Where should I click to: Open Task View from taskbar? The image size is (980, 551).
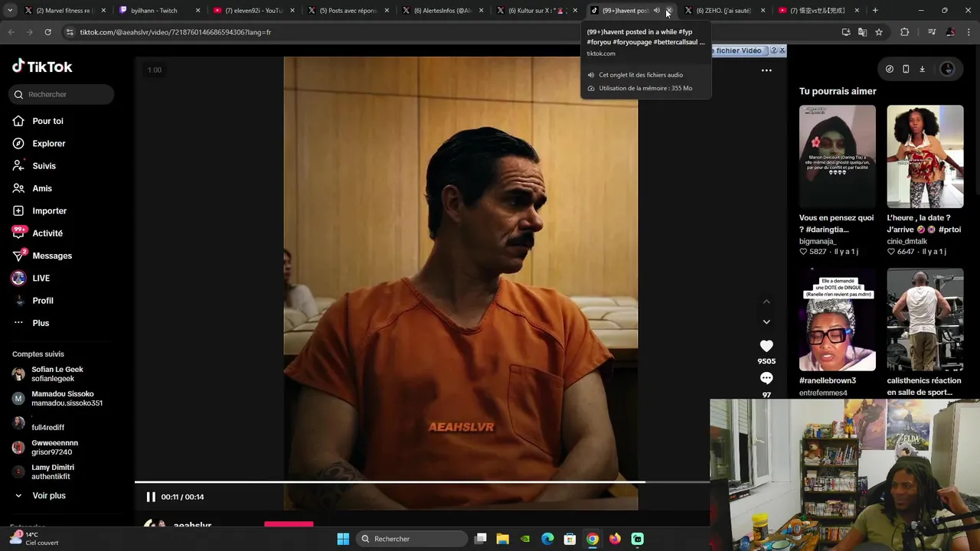[x=481, y=539]
